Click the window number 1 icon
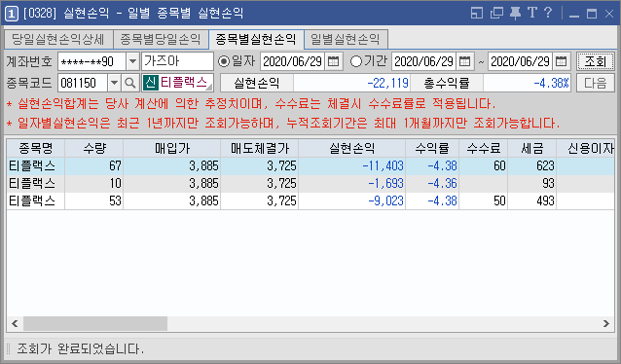 [x=11, y=14]
